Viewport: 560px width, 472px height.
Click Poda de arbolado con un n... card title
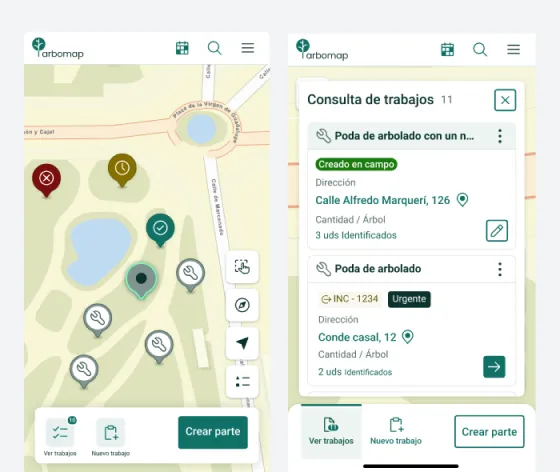(x=404, y=136)
